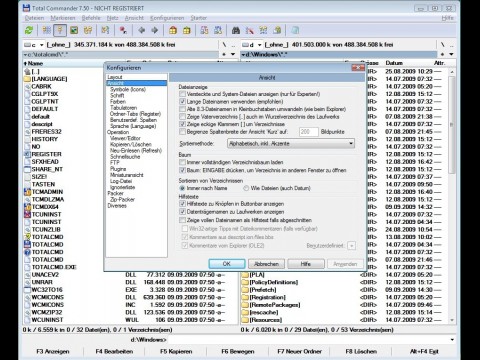Click the [LANGUAGE] folder icon in left panel
480x360 pixels.
27,79
